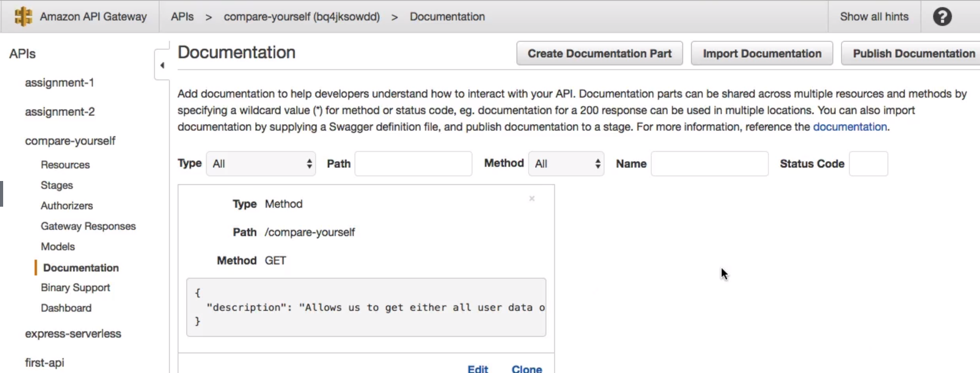Click the GET method value
The image size is (980, 373).
275,261
